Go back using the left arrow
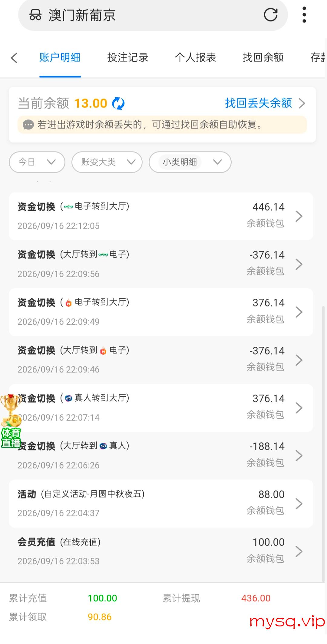The width and height of the screenshot is (327, 644). (x=14, y=58)
